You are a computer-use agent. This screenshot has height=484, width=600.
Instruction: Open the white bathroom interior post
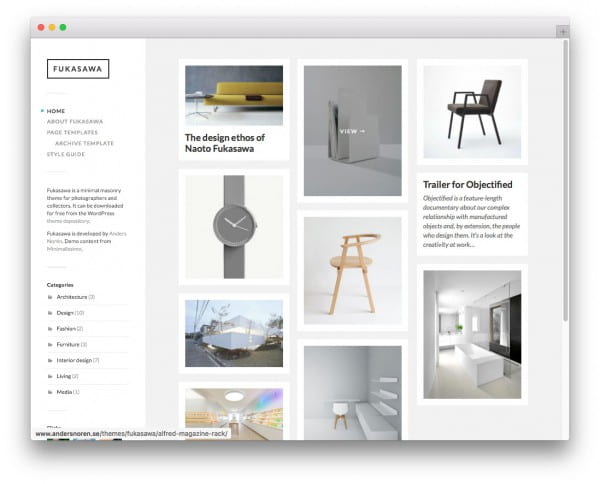472,335
